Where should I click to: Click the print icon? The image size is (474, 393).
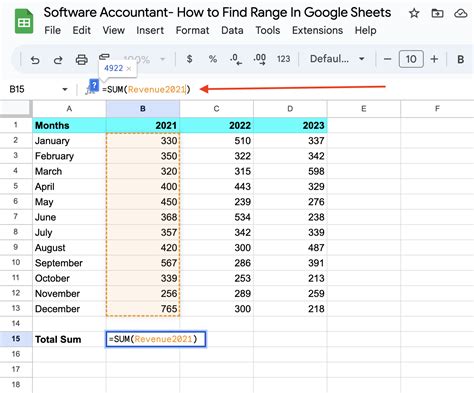81,60
